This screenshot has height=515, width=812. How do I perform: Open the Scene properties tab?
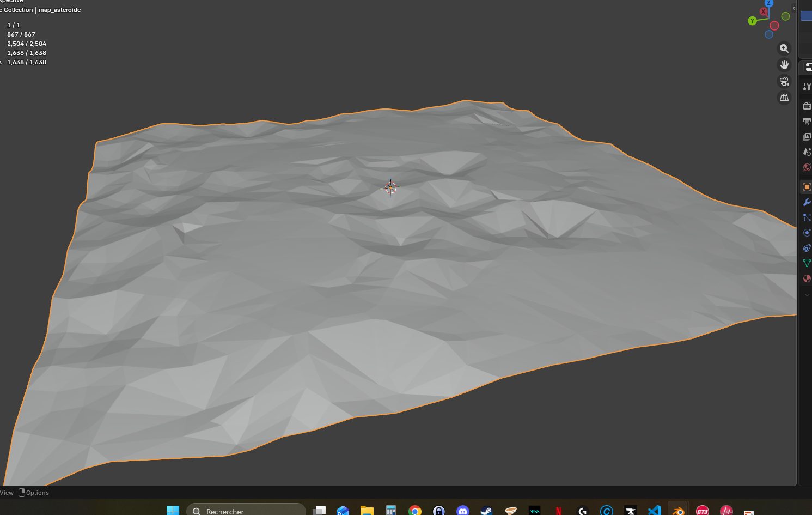click(x=807, y=152)
